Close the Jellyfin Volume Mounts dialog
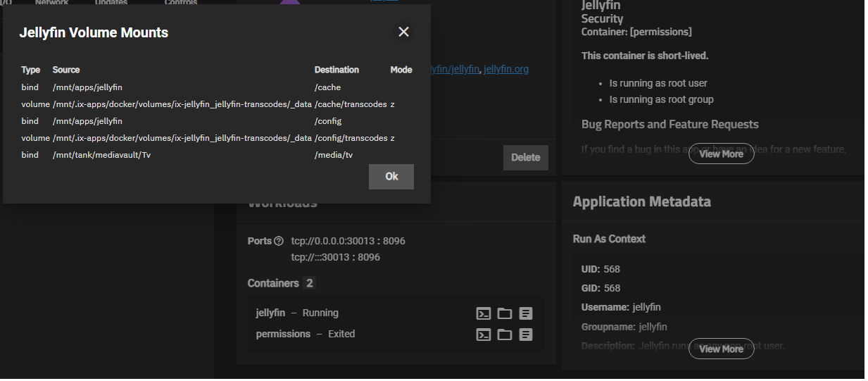This screenshot has height=381, width=868. click(403, 32)
